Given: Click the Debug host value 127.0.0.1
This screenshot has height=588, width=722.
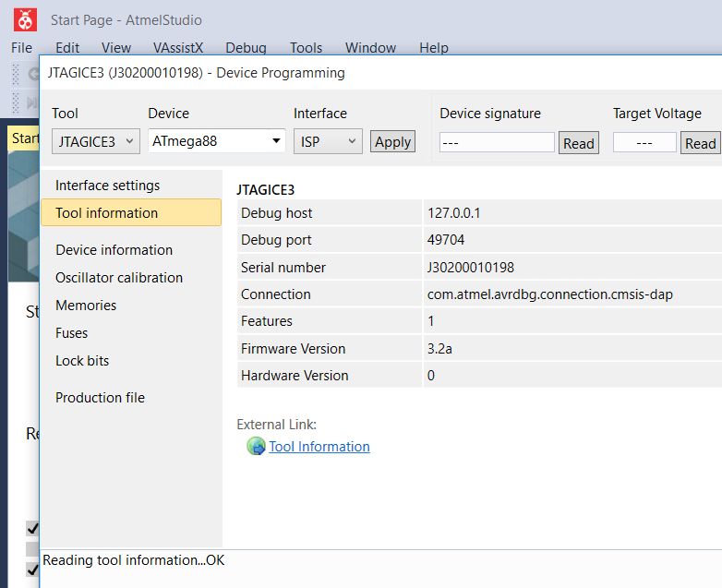Looking at the screenshot, I should [x=454, y=212].
